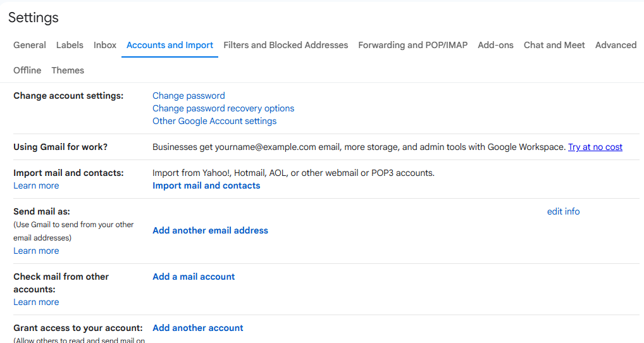Click the 'Send mail as:' label
This screenshot has width=644, height=343.
tap(42, 211)
